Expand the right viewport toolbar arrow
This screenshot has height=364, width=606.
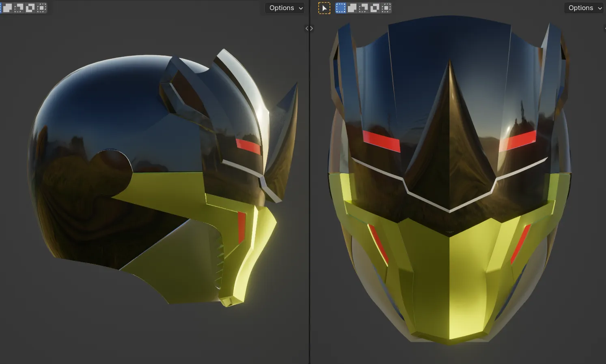tap(312, 28)
